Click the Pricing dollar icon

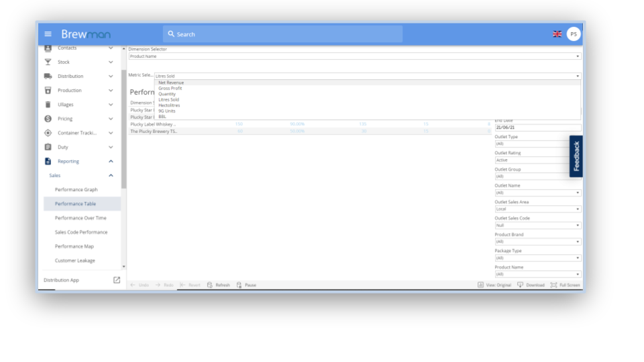click(48, 119)
